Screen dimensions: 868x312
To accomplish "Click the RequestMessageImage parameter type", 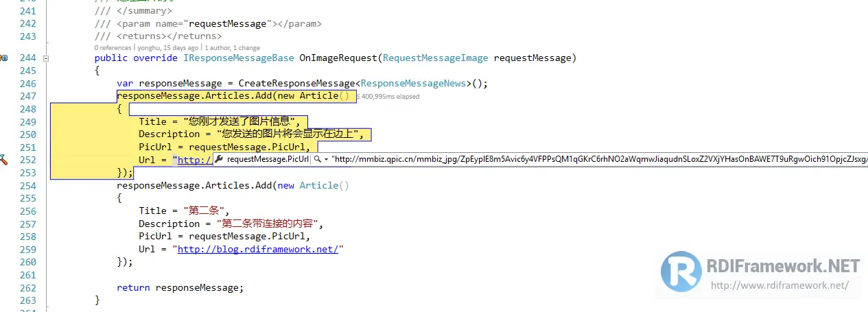I will click(x=436, y=58).
